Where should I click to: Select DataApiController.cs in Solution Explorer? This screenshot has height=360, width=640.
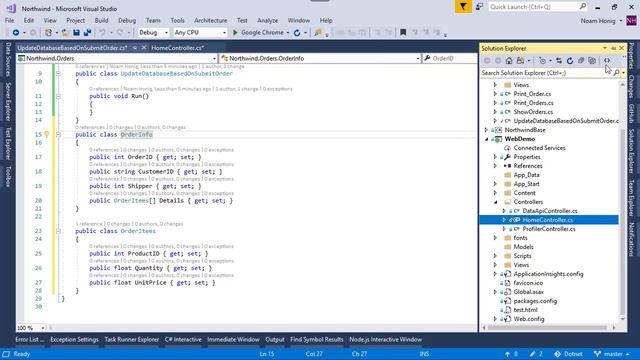[550, 211]
